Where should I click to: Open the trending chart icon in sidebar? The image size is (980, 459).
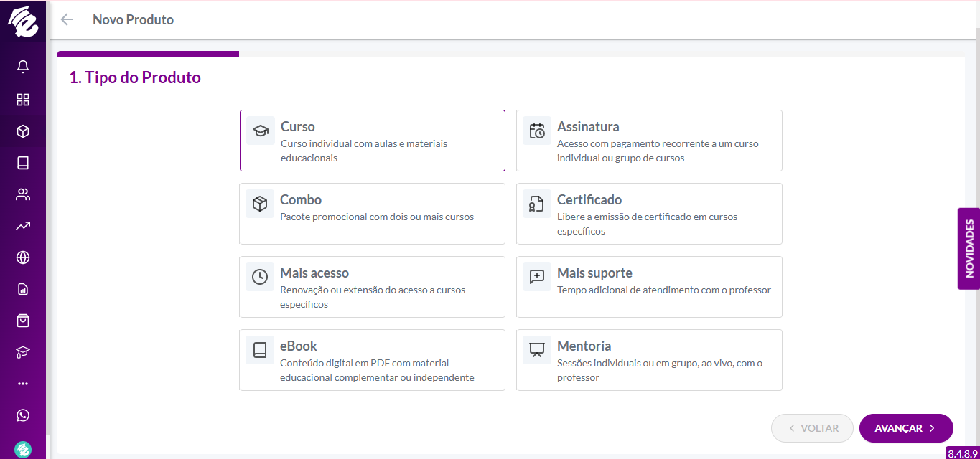23,226
